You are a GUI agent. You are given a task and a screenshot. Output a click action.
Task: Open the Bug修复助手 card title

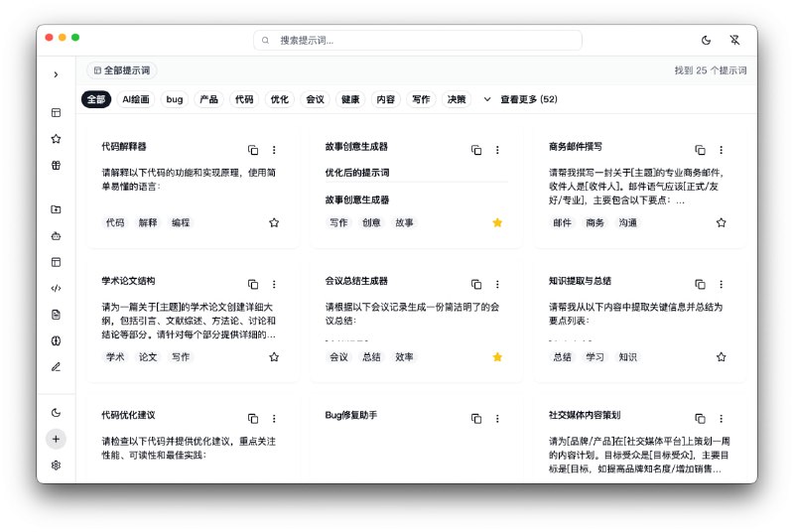click(351, 415)
